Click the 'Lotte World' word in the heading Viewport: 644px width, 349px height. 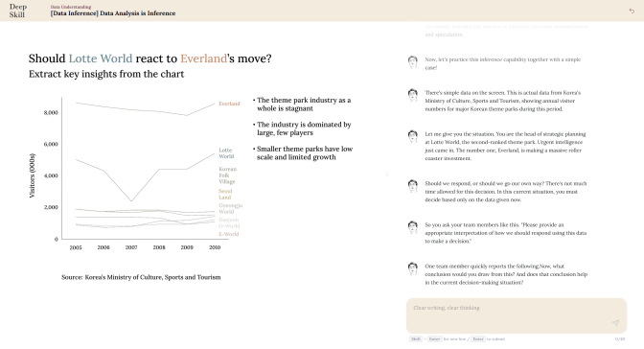click(101, 58)
